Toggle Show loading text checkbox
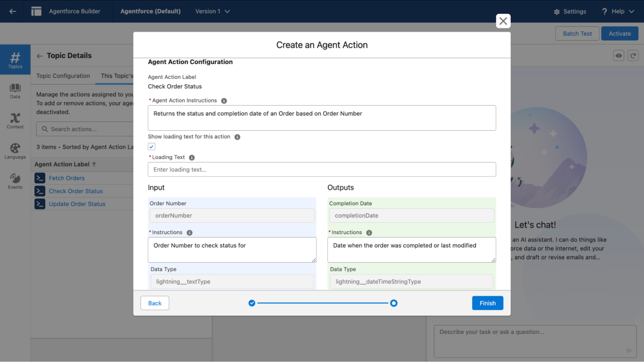Image resolution: width=644 pixels, height=362 pixels. pos(151,147)
